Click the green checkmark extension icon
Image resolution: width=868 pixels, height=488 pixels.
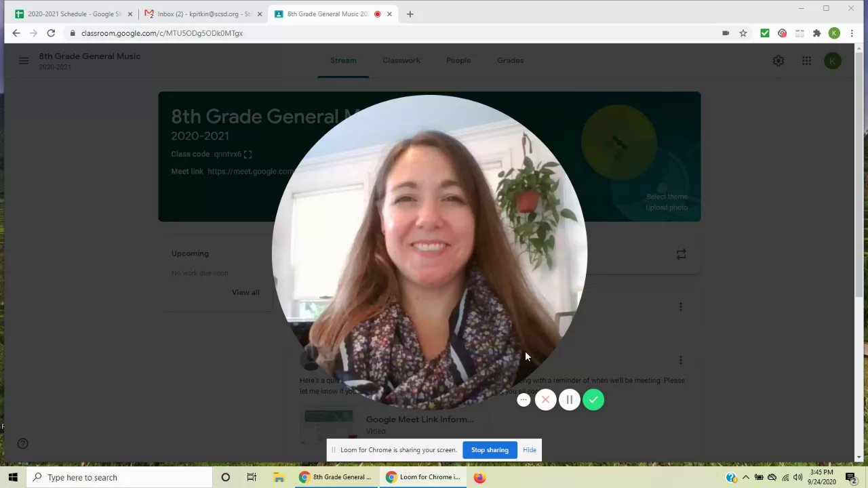point(764,33)
